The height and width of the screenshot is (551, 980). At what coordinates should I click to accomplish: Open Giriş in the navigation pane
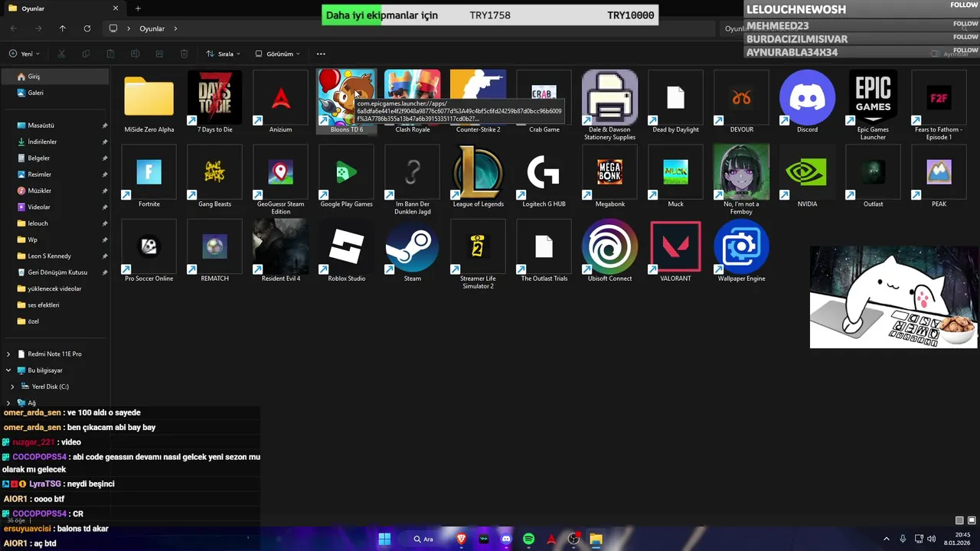click(55, 77)
